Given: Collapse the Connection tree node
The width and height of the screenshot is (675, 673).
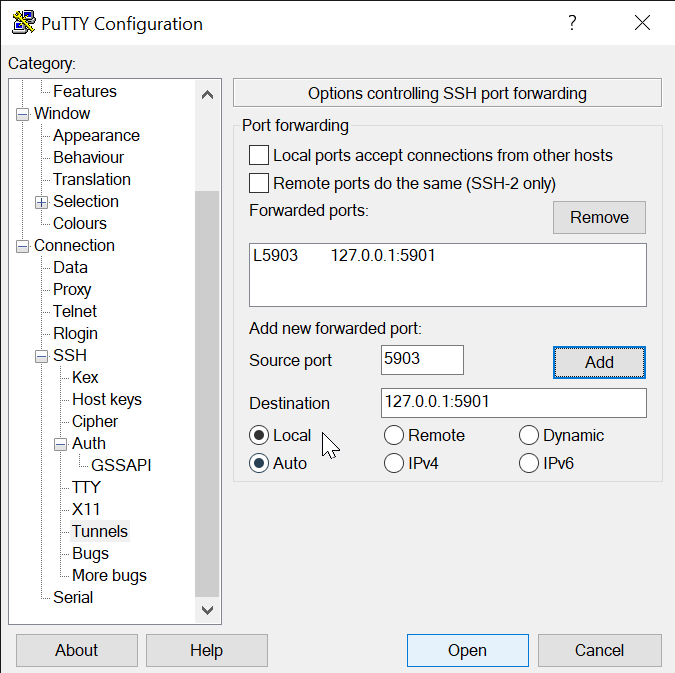Looking at the screenshot, I should click(x=22, y=246).
